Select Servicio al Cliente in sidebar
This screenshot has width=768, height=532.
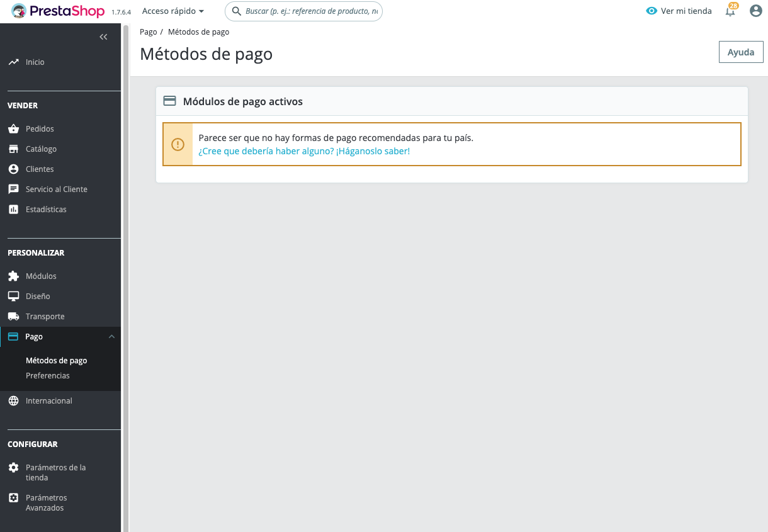[x=57, y=190]
